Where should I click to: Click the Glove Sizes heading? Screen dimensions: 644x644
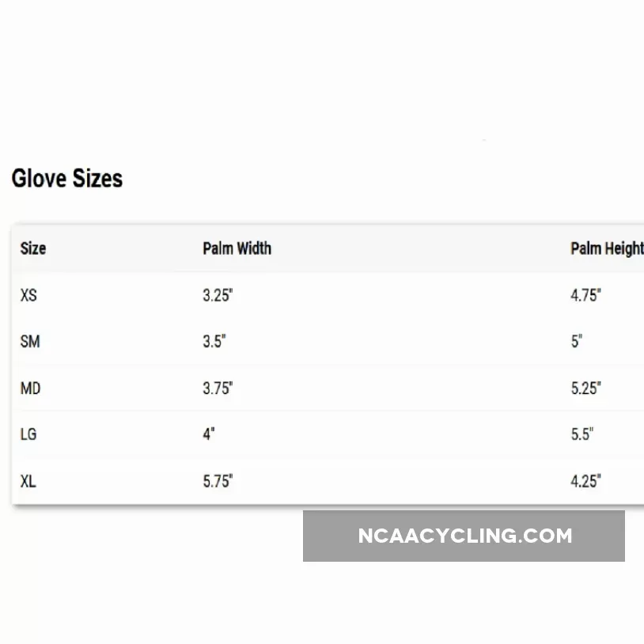[67, 179]
